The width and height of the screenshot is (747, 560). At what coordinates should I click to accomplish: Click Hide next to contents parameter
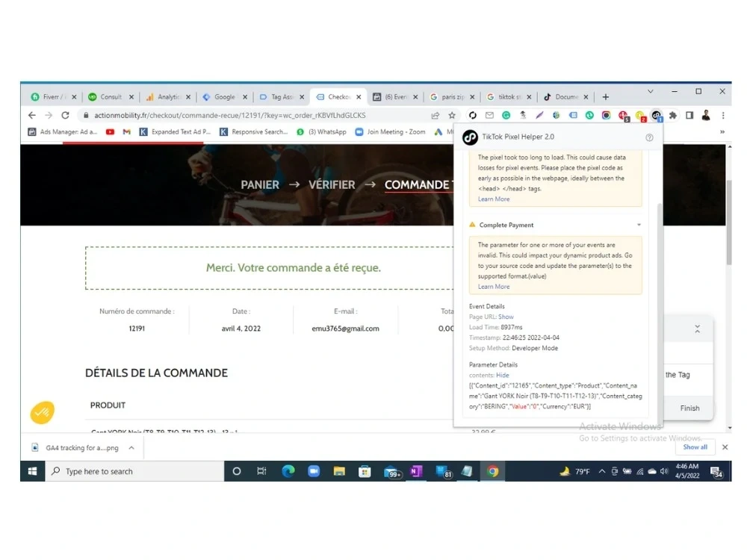502,376
